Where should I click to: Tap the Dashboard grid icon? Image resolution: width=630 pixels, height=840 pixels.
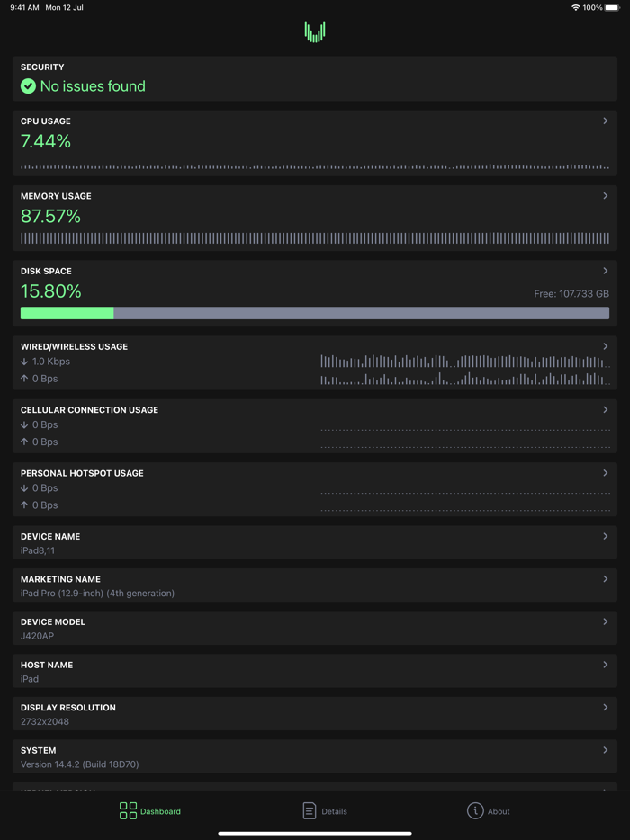coord(128,811)
